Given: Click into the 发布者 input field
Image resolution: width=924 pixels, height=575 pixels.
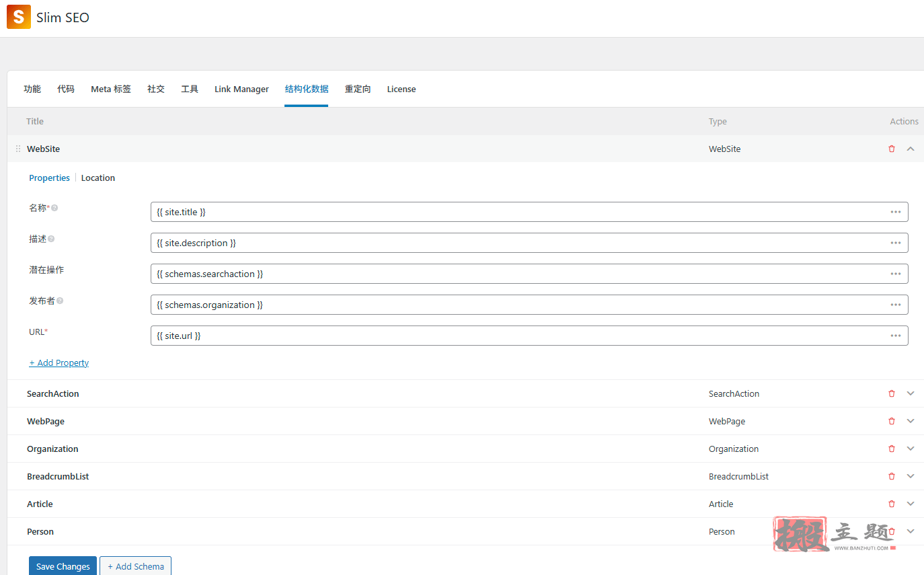Looking at the screenshot, I should pyautogui.click(x=529, y=305).
